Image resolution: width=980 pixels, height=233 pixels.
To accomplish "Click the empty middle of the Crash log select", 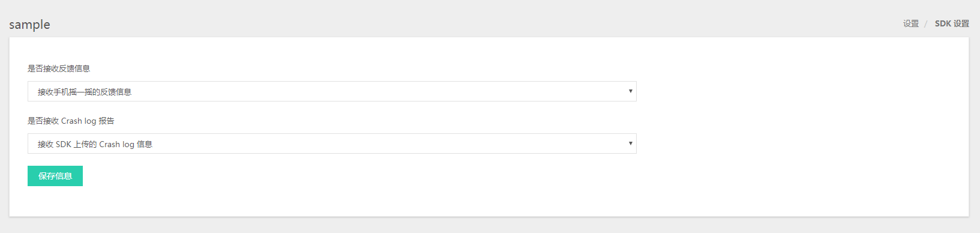I will 390,144.
